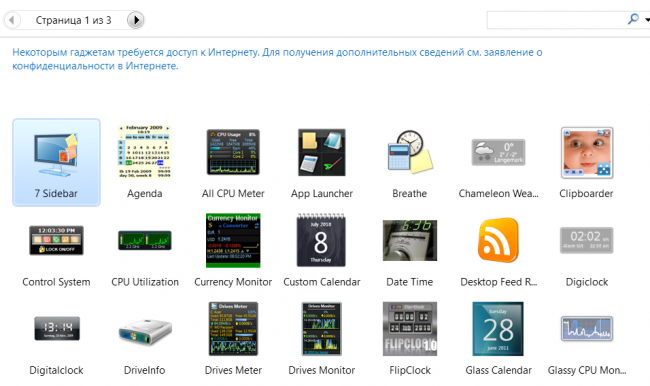Pick the Chameleon Weather gadget
The height and width of the screenshot is (386, 650).
[x=498, y=162]
